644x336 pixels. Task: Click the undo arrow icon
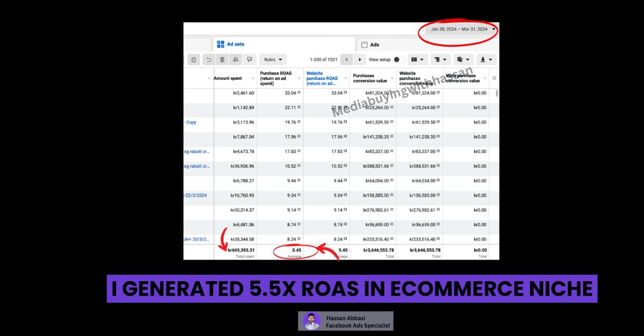pos(209,60)
